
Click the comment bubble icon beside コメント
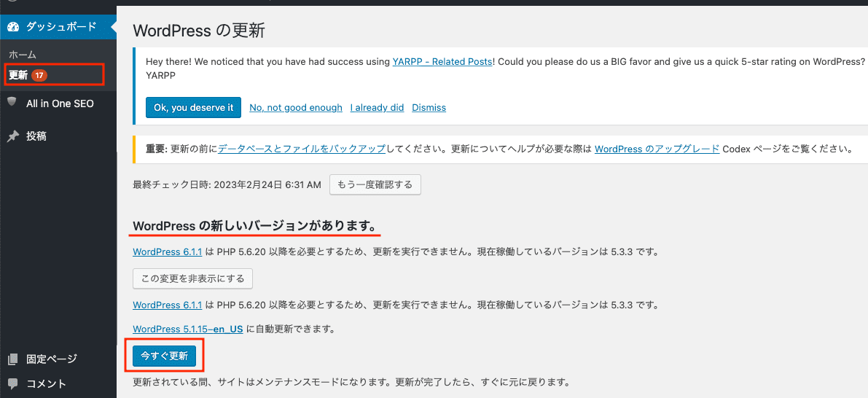[x=12, y=383]
